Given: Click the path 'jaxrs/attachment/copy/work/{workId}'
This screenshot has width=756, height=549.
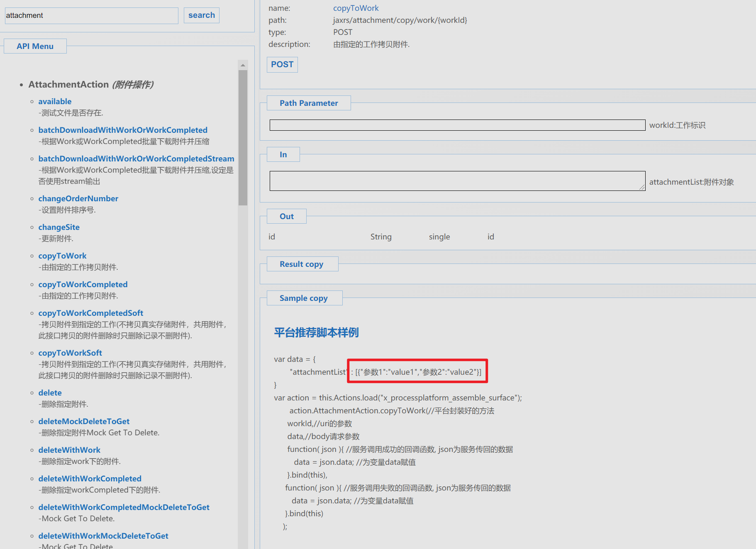Looking at the screenshot, I should pos(400,20).
